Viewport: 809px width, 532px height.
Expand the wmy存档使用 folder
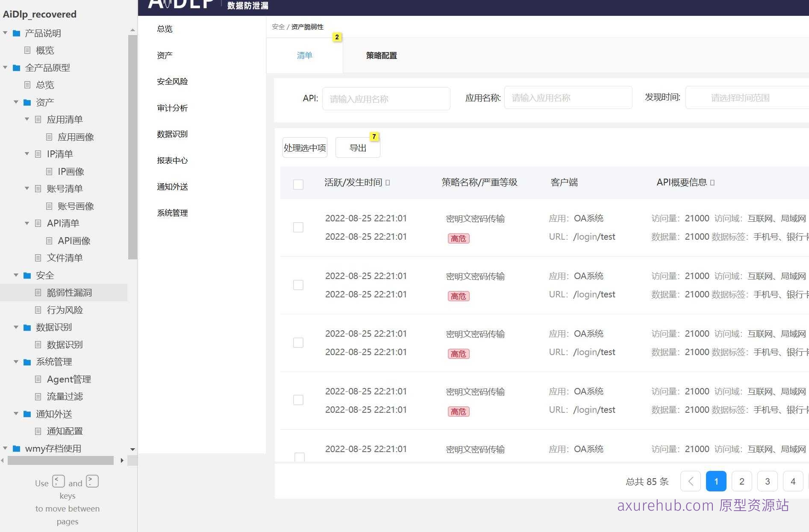pyautogui.click(x=5, y=449)
